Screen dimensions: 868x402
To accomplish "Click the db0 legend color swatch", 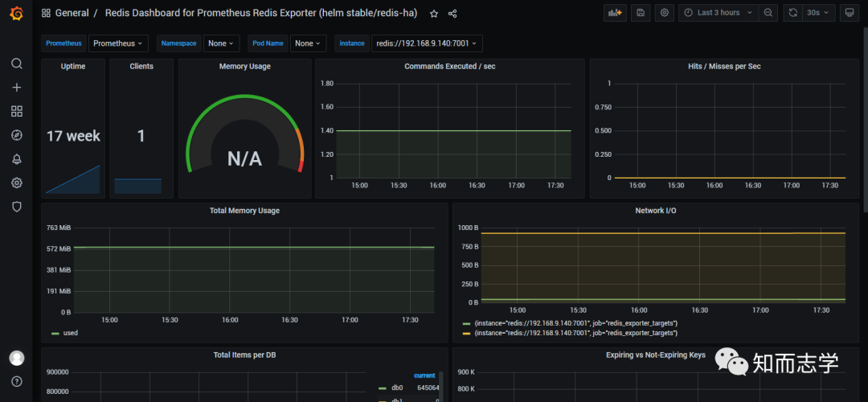I will pyautogui.click(x=383, y=388).
